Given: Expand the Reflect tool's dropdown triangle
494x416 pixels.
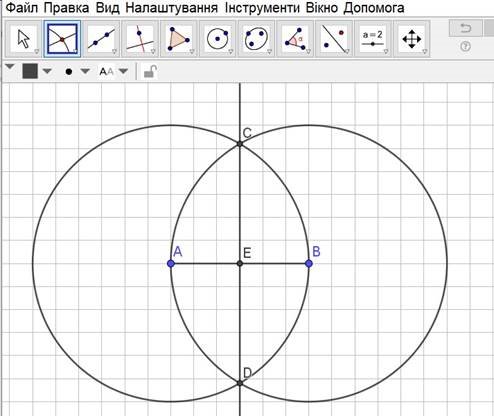Looking at the screenshot, I should (x=347, y=51).
